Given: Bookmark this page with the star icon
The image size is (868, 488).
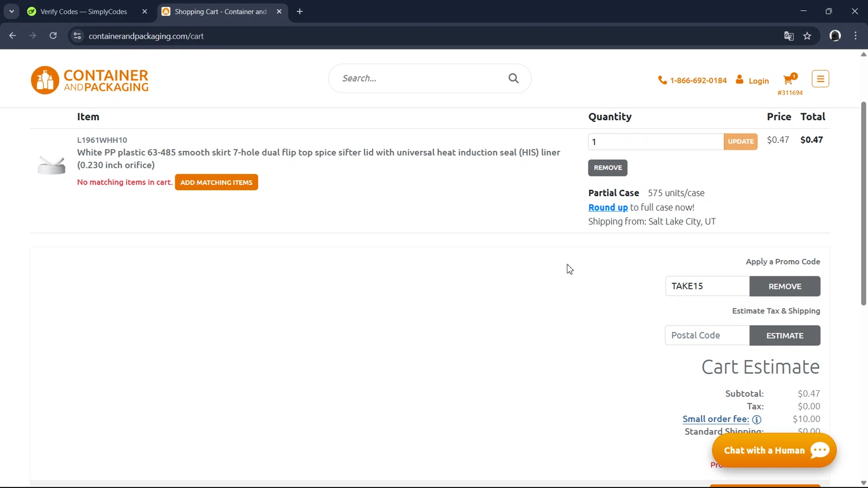Looking at the screenshot, I should tap(807, 36).
